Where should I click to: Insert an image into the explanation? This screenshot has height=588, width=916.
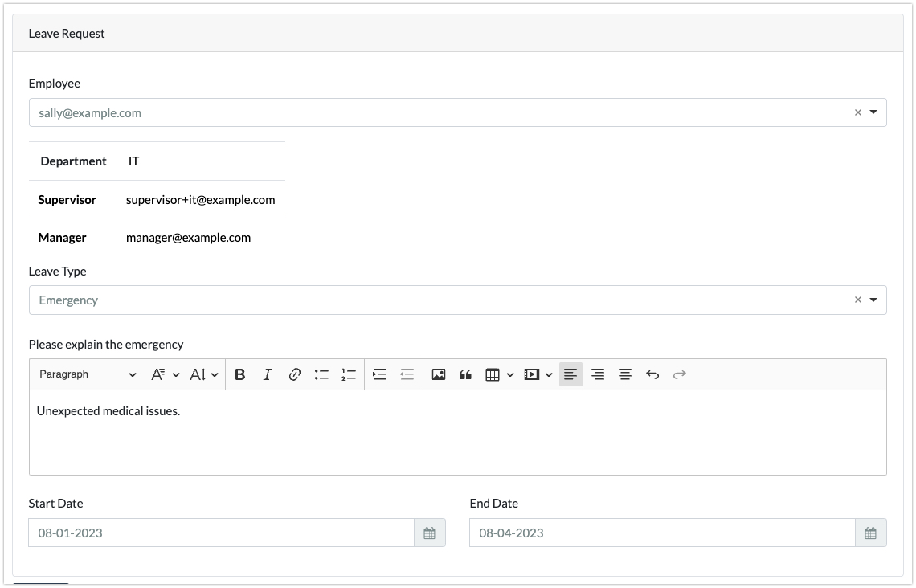pyautogui.click(x=438, y=374)
